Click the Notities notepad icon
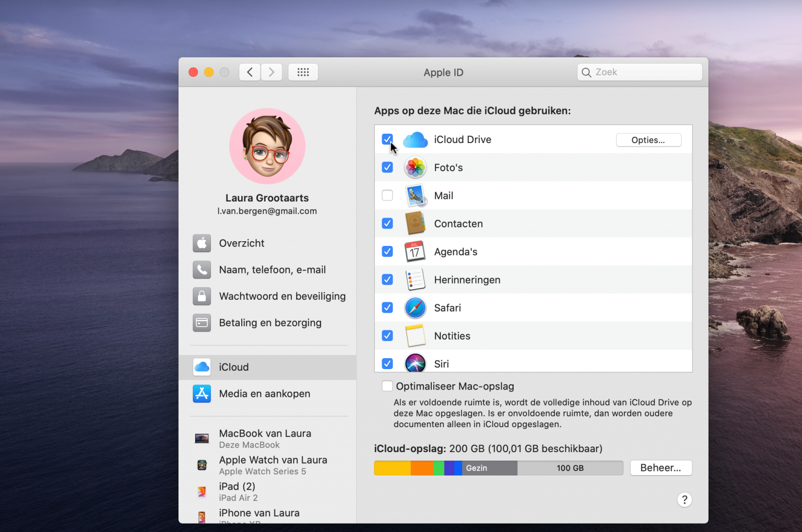The width and height of the screenshot is (802, 532). pos(415,336)
